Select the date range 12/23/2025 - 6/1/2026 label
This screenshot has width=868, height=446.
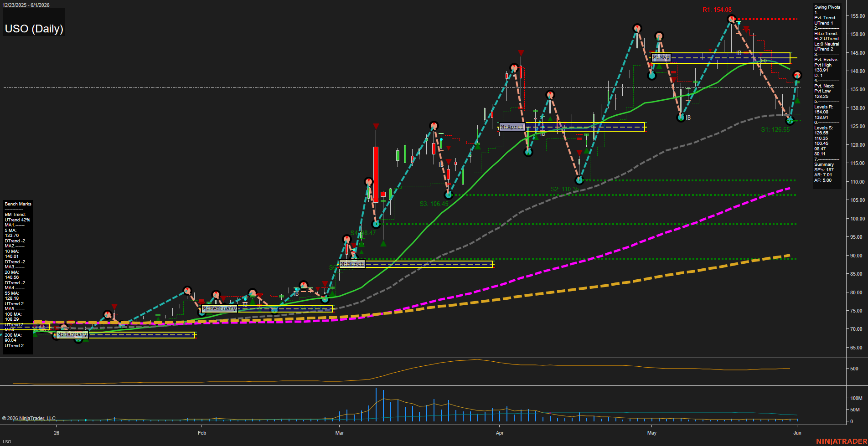pyautogui.click(x=26, y=5)
